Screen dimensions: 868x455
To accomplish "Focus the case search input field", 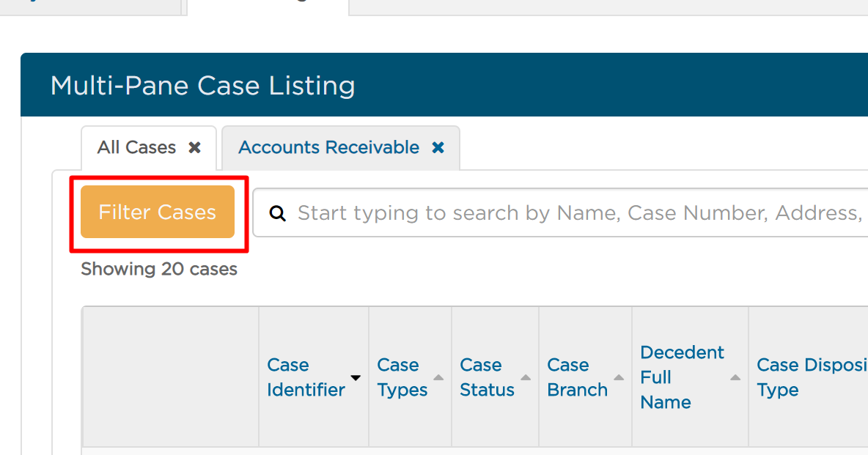I will pyautogui.click(x=560, y=212).
